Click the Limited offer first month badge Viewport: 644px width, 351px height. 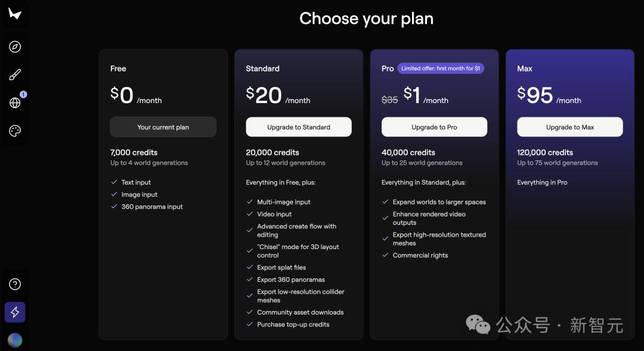pos(440,69)
